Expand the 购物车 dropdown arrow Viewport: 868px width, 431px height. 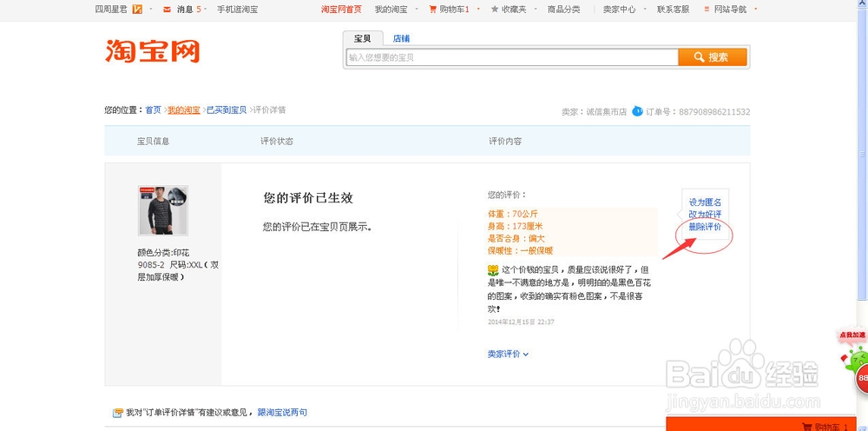coord(478,10)
